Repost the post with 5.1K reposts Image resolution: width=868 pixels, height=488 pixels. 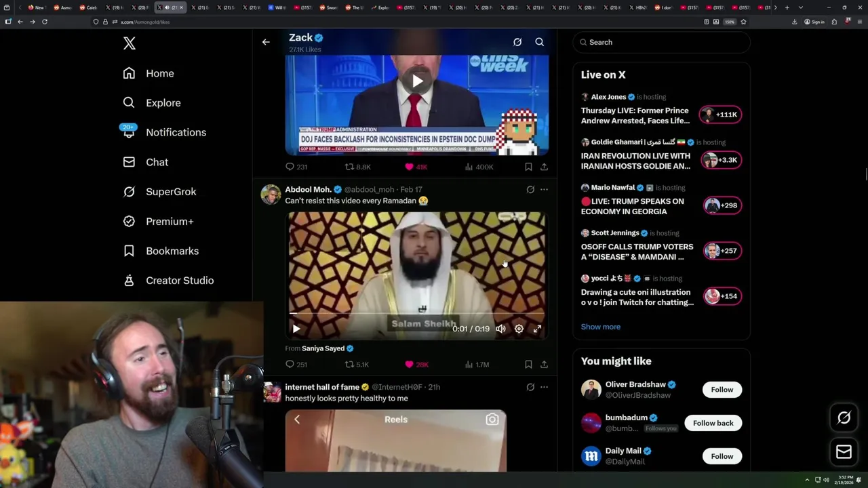click(357, 365)
